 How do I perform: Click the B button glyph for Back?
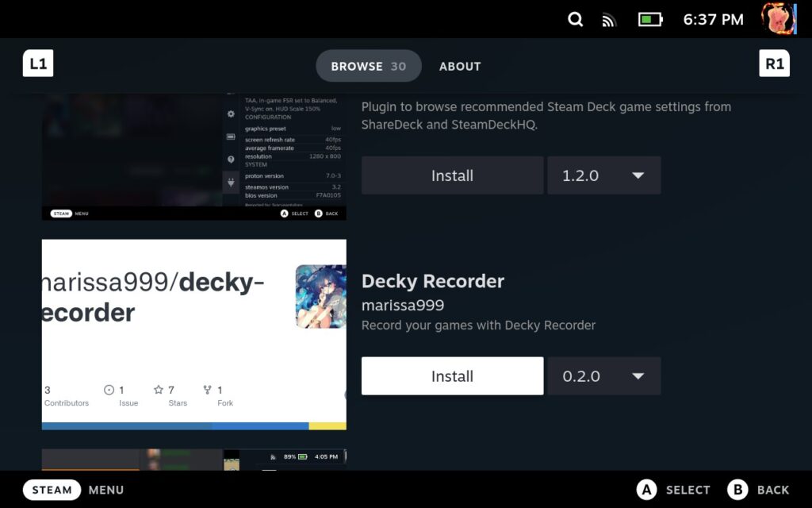click(x=737, y=490)
